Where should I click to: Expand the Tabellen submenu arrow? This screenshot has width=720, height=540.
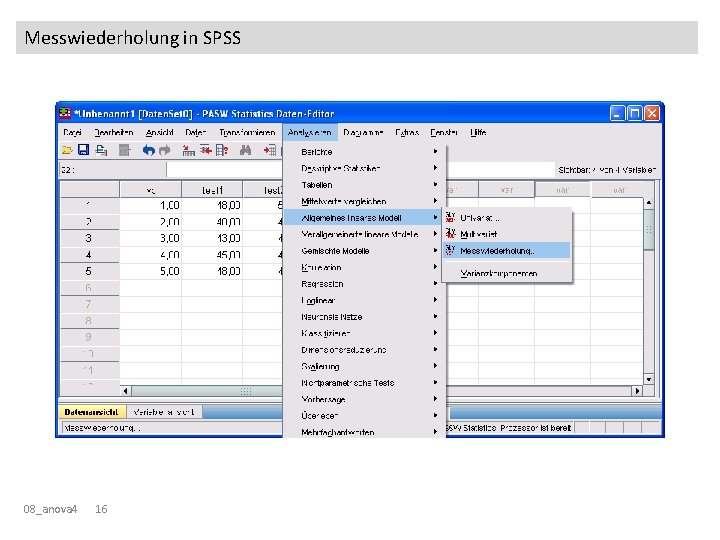point(435,184)
